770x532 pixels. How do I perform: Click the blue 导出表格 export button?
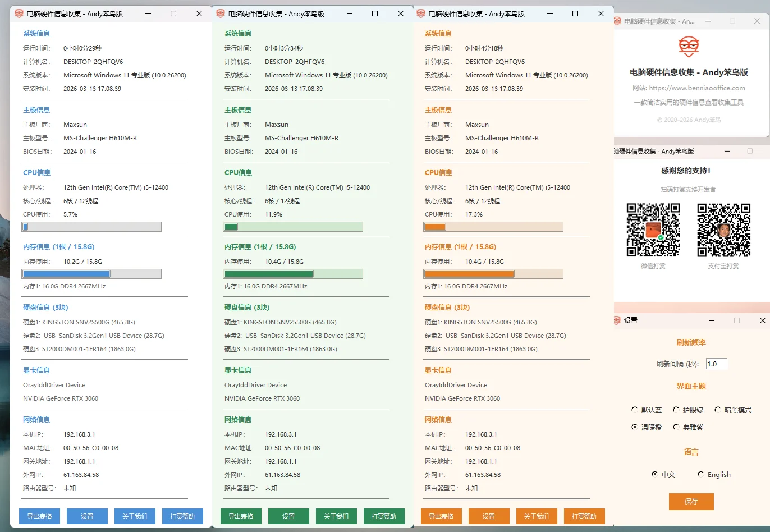point(39,516)
